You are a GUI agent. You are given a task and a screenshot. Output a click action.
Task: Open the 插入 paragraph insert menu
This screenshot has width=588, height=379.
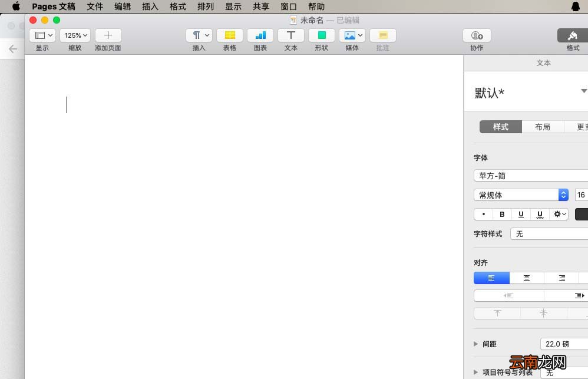[199, 35]
